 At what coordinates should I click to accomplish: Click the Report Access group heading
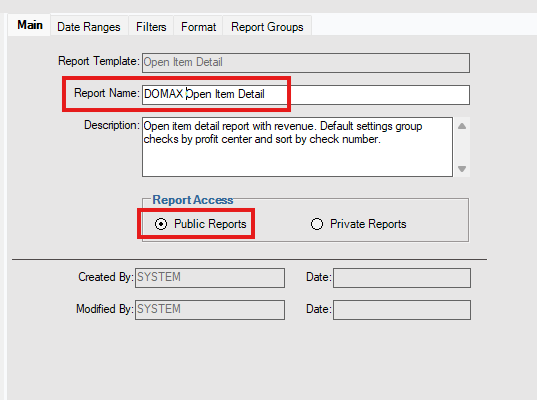click(x=193, y=200)
